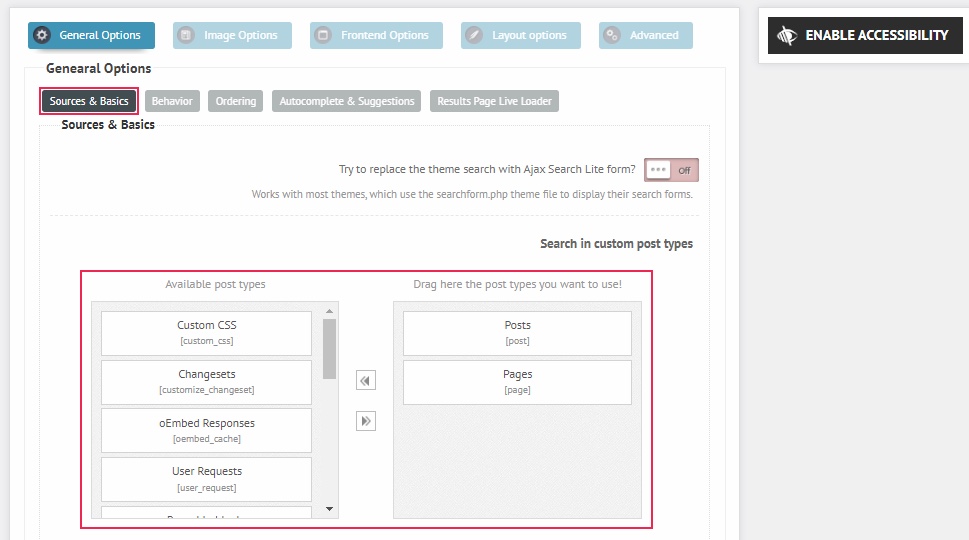Image resolution: width=969 pixels, height=540 pixels.
Task: Toggle the replace theme search switch
Action: [x=671, y=170]
